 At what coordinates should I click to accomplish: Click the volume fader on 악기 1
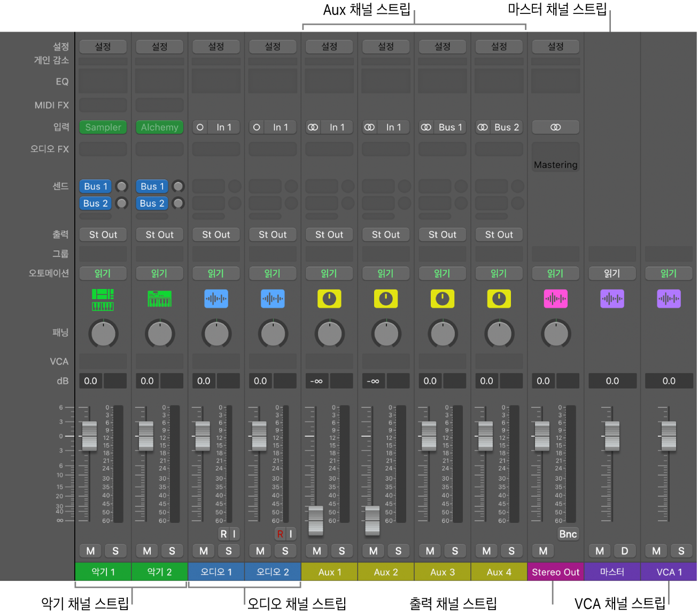pyautogui.click(x=89, y=436)
